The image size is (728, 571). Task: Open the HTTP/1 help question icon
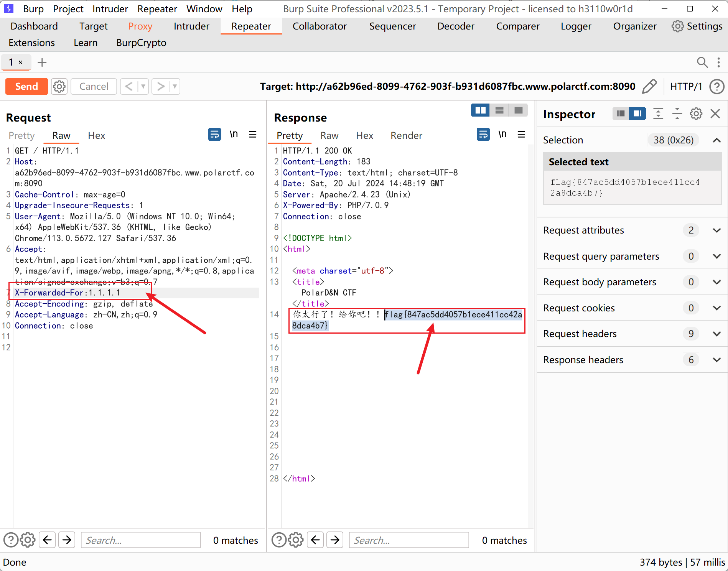pyautogui.click(x=716, y=87)
